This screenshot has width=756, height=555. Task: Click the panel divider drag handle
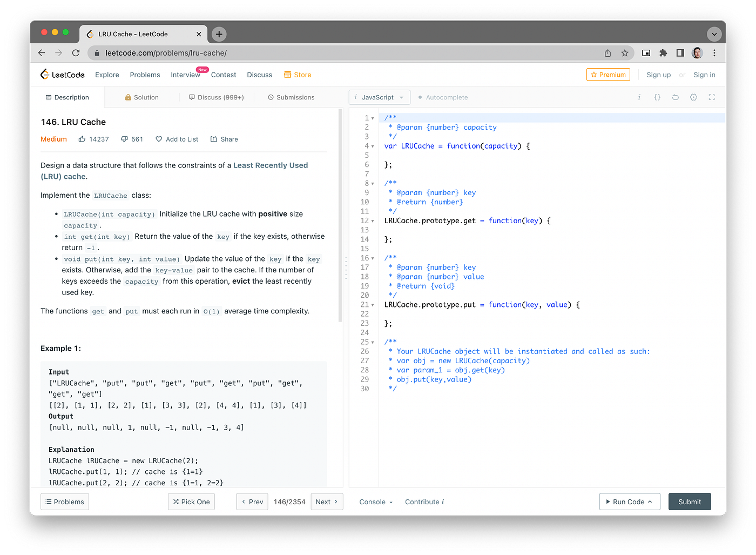coord(346,268)
